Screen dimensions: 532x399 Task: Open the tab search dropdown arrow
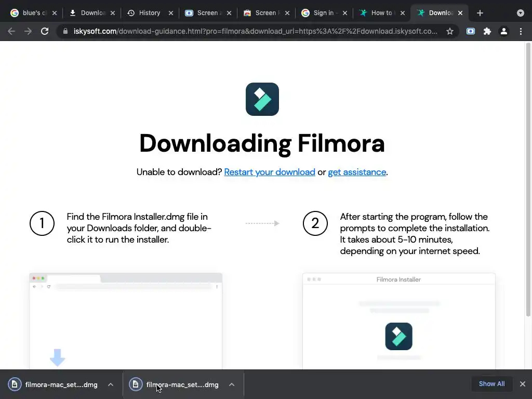click(x=521, y=13)
